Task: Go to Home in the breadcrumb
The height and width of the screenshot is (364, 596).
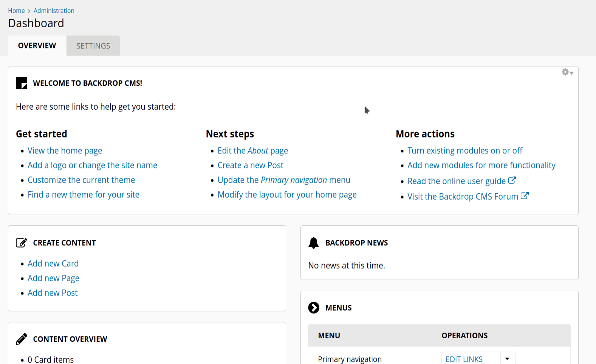Action: click(x=16, y=11)
